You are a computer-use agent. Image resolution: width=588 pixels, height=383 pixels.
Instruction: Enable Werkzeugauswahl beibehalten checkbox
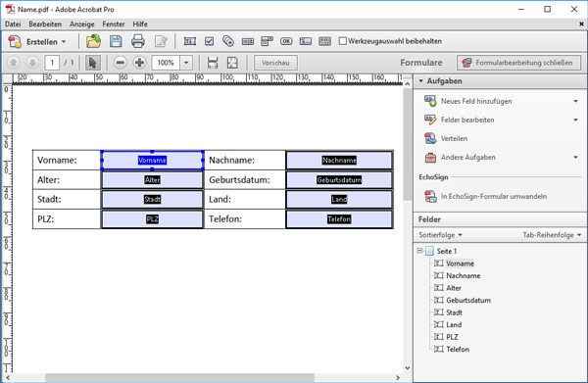[342, 41]
